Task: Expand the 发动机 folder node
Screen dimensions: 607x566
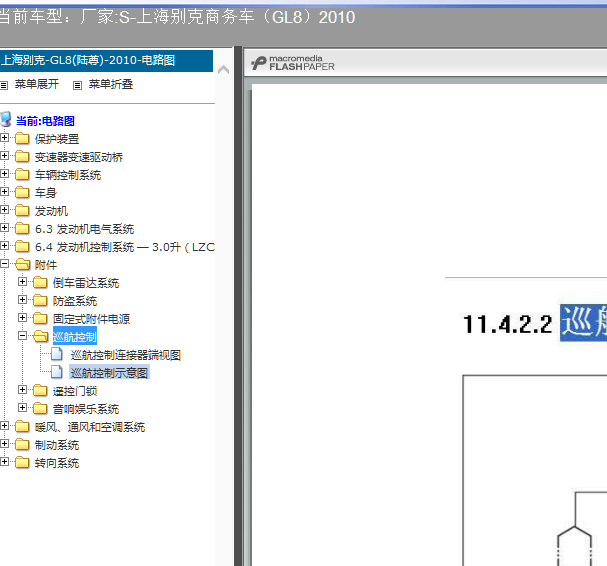Action: click(x=4, y=209)
